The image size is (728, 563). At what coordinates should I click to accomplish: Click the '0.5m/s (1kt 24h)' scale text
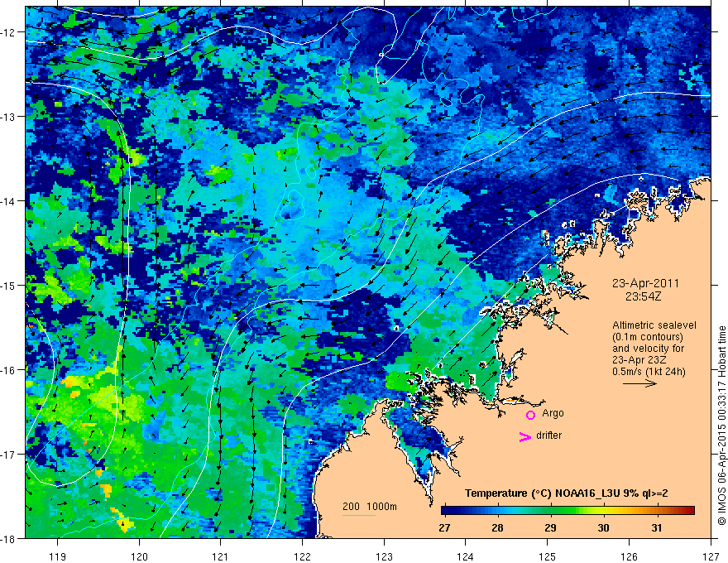[x=649, y=372]
